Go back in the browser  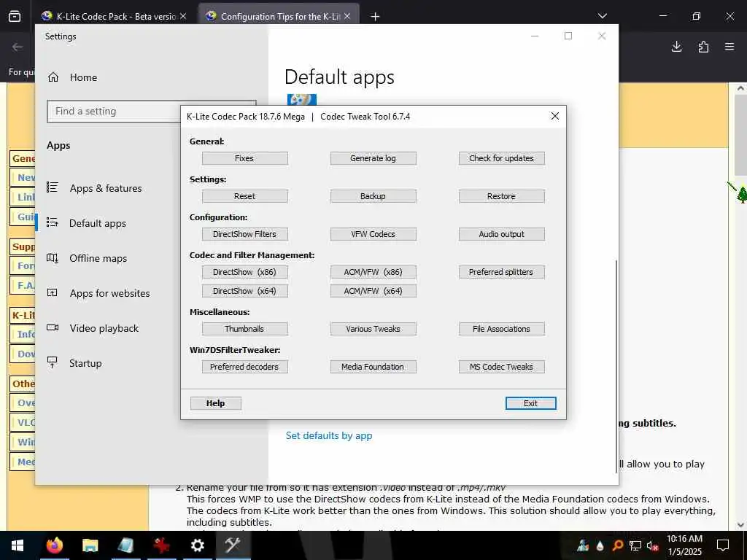pyautogui.click(x=18, y=47)
